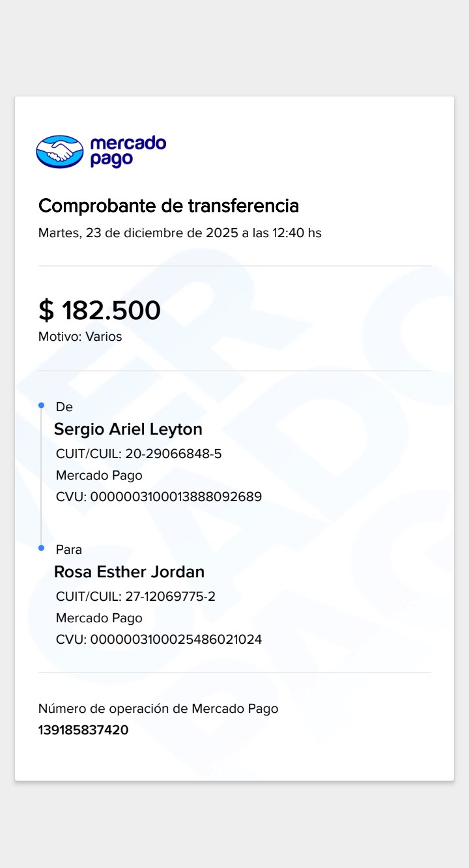The image size is (469, 868).
Task: Select the $ 182.500 amount
Action: [x=100, y=311]
